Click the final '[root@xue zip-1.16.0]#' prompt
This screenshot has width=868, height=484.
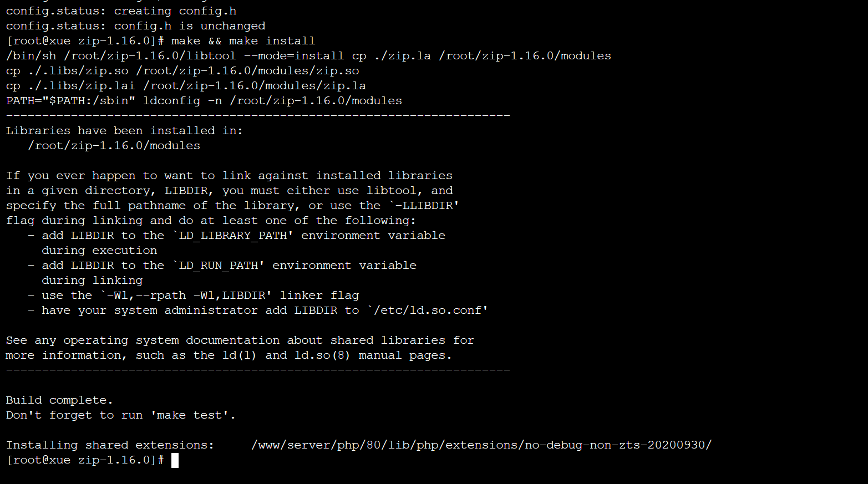click(x=85, y=460)
